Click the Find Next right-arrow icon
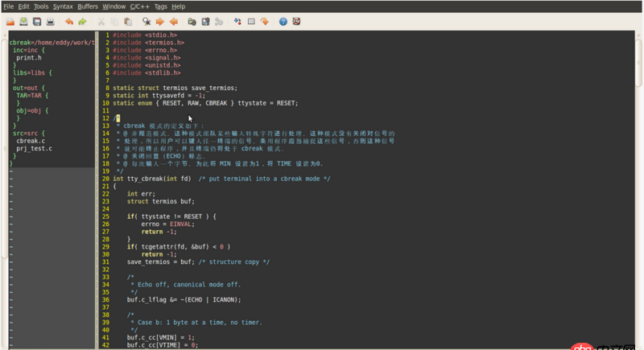The width and height of the screenshot is (644, 350). pos(159,22)
